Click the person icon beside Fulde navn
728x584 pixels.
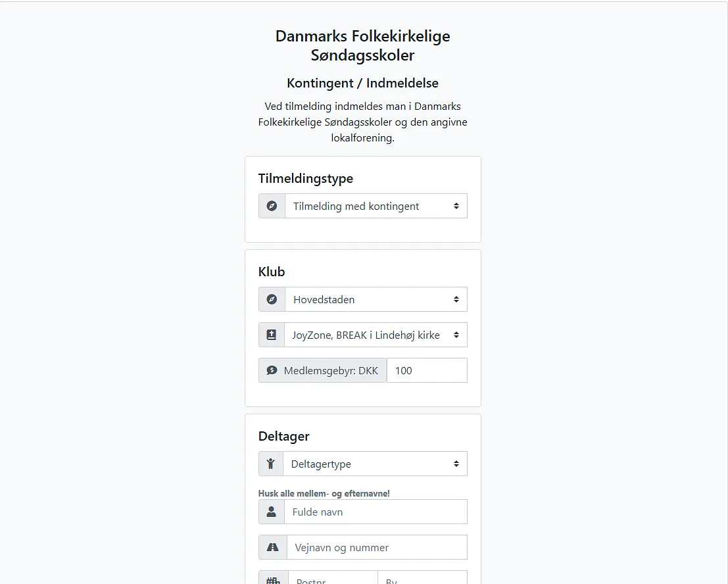272,512
